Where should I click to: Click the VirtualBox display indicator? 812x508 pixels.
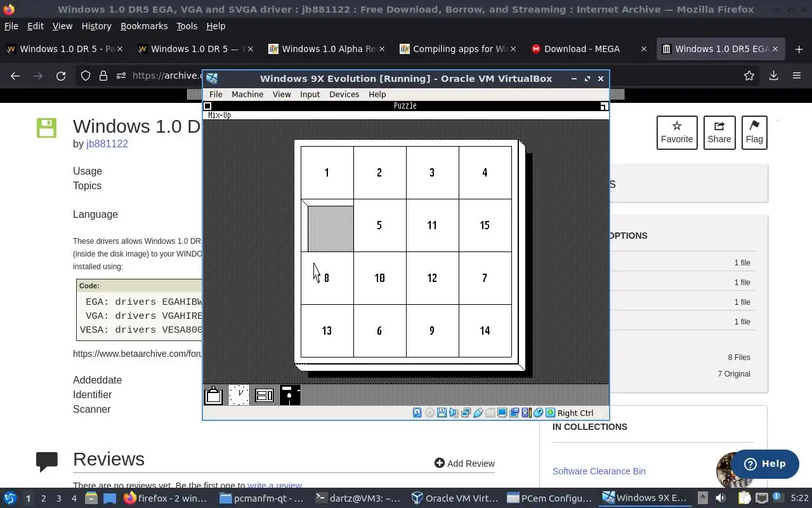point(502,413)
